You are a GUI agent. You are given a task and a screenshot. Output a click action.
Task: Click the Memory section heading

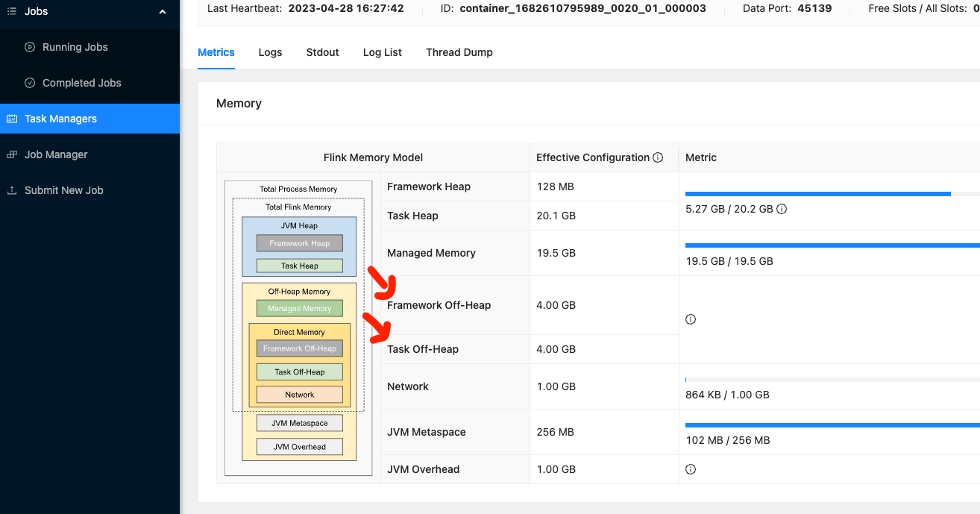click(x=239, y=104)
